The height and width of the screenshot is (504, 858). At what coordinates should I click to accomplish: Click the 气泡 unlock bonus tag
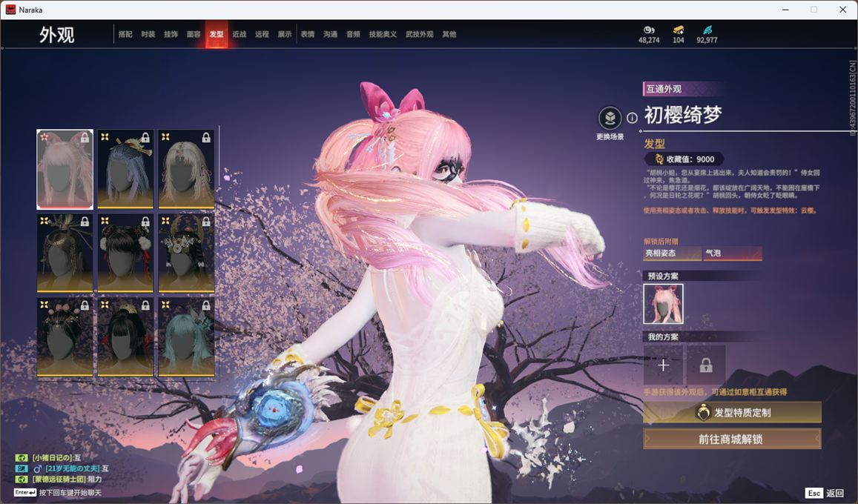point(733,253)
